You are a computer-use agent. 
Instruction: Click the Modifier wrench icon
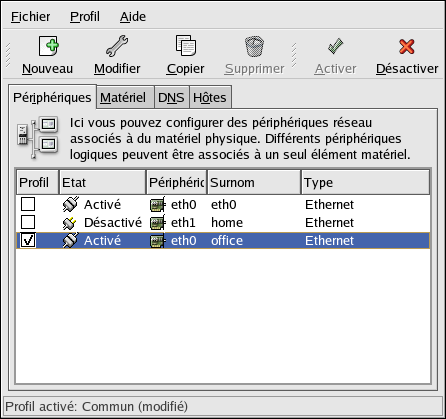point(117,45)
